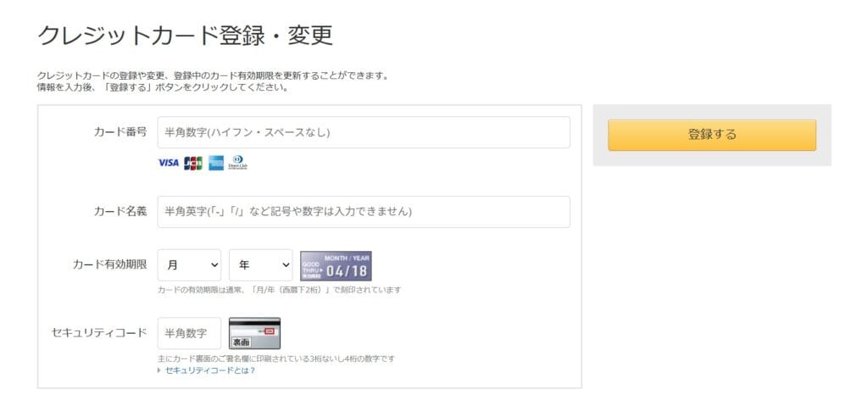Open the 月 month dropdown
Image resolution: width=868 pixels, height=400 pixels.
(x=189, y=265)
